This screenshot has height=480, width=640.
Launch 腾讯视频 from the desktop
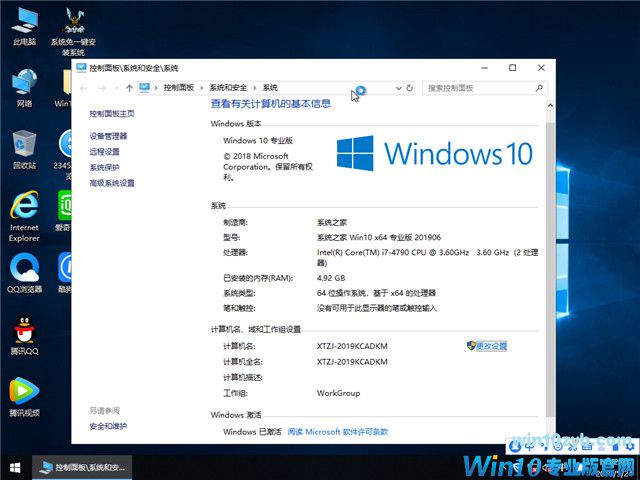24,397
